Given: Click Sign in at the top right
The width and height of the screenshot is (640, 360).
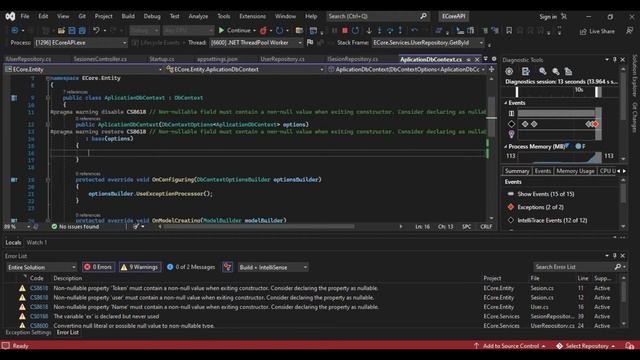Looking at the screenshot, I should (548, 17).
